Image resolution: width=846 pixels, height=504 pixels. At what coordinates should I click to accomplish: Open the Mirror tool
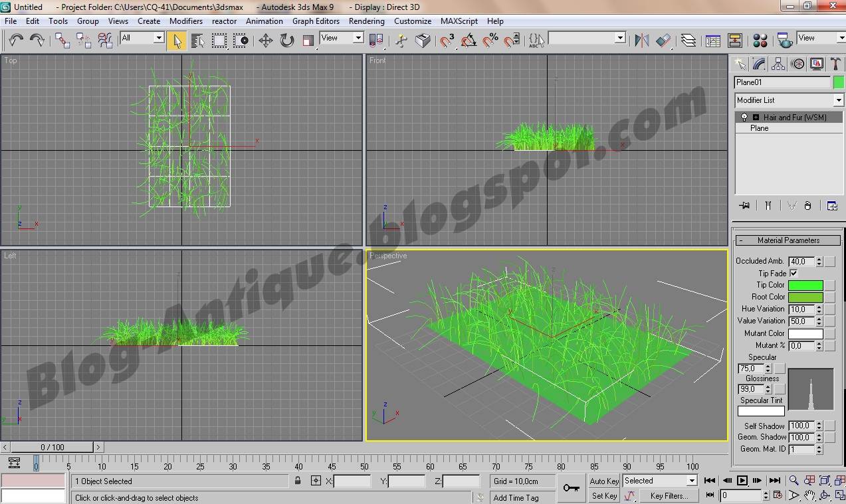pyautogui.click(x=643, y=40)
